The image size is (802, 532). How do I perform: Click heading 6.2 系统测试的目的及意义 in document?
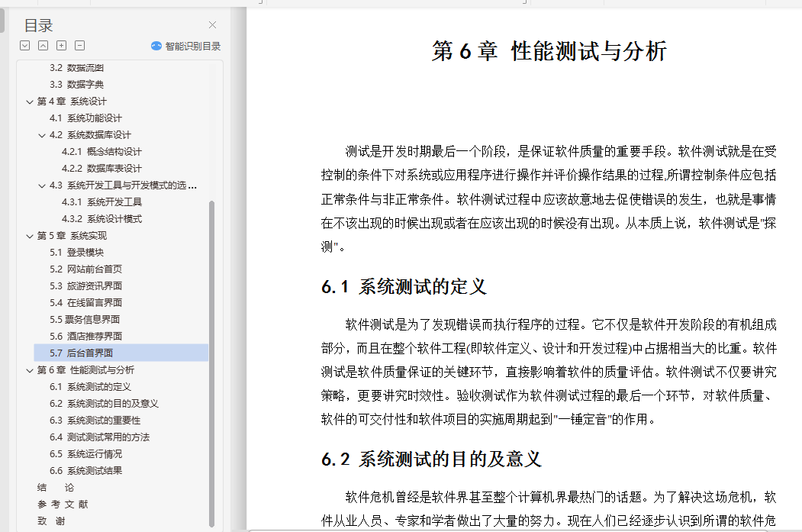[x=431, y=459]
